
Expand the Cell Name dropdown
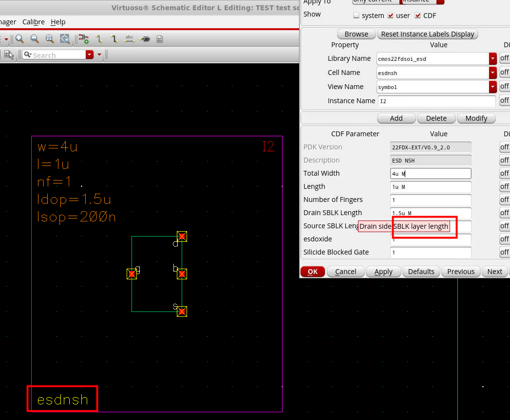(493, 72)
